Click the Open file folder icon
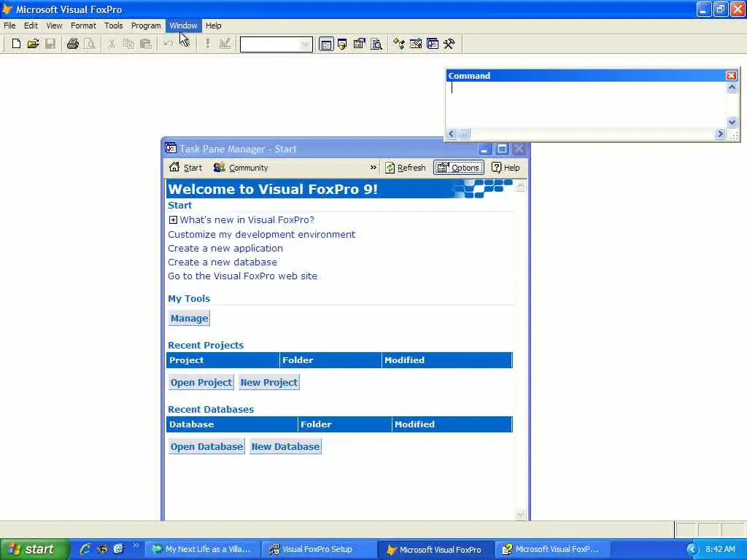The image size is (747, 560). tap(33, 44)
